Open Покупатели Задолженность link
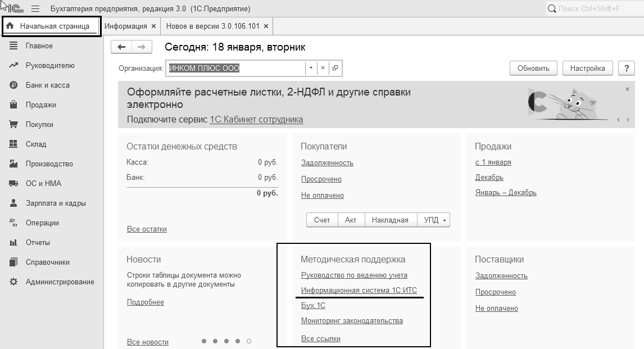The height and width of the screenshot is (349, 644). pyautogui.click(x=327, y=163)
